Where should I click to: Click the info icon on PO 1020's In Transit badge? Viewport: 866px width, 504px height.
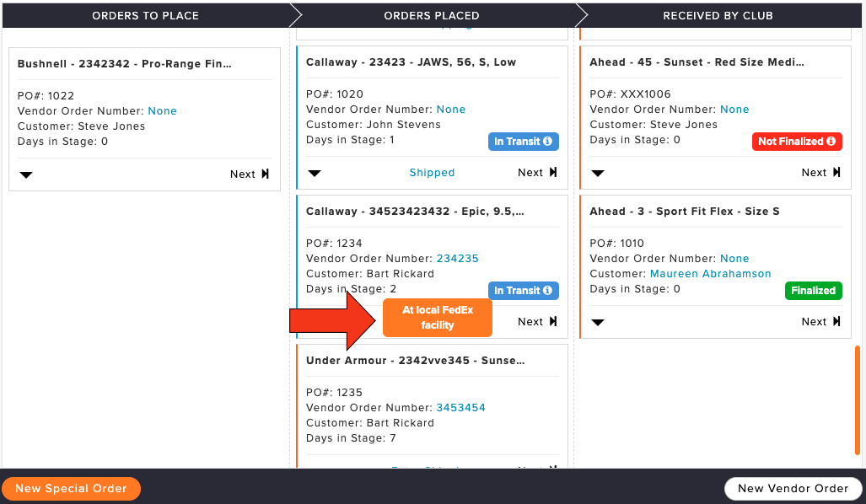[547, 142]
